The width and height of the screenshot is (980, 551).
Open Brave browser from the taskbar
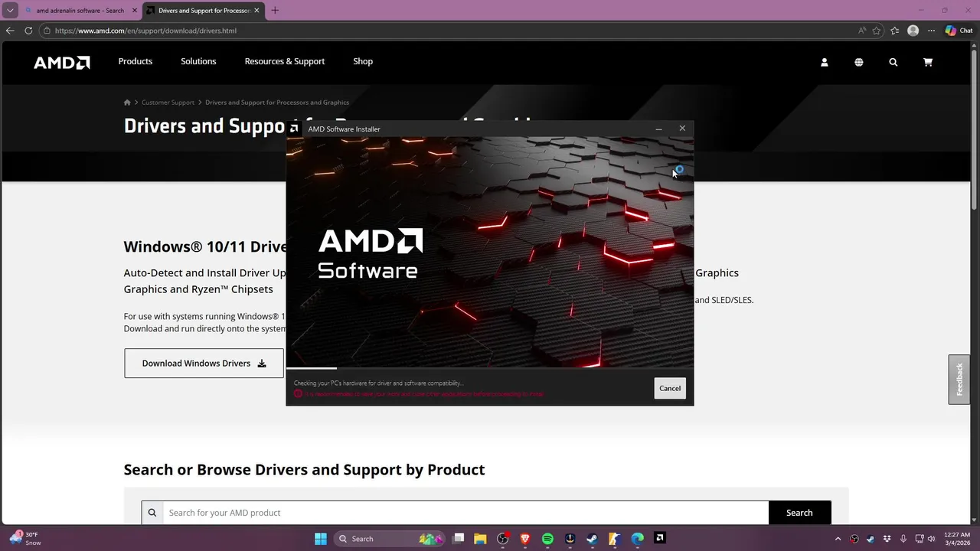tap(525, 539)
